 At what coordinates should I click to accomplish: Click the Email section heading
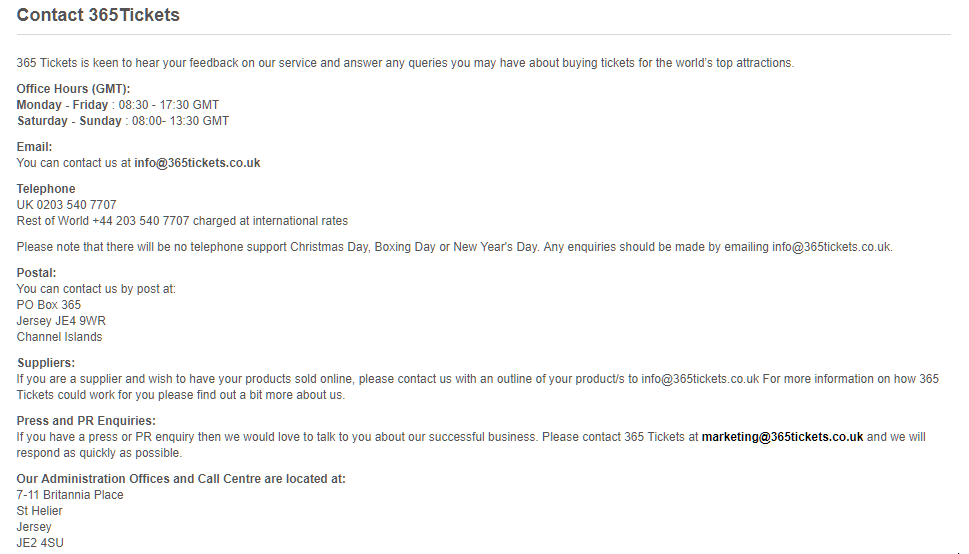tap(35, 147)
